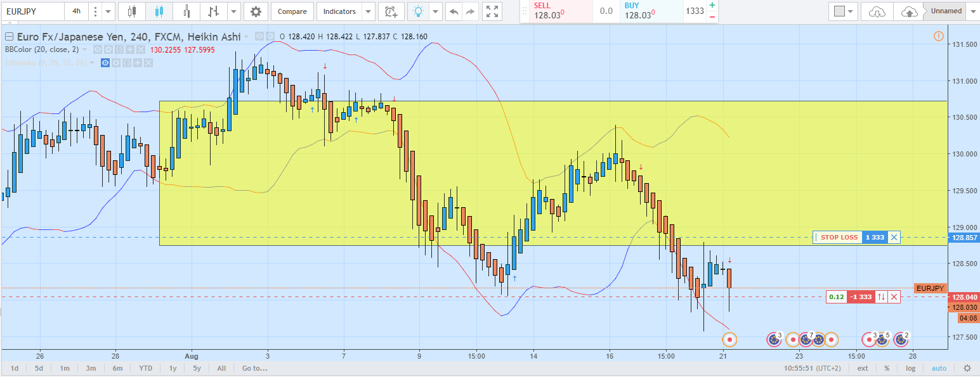980x377 pixels.
Task: Open bottom-right chart properties gear
Action: tap(967, 368)
